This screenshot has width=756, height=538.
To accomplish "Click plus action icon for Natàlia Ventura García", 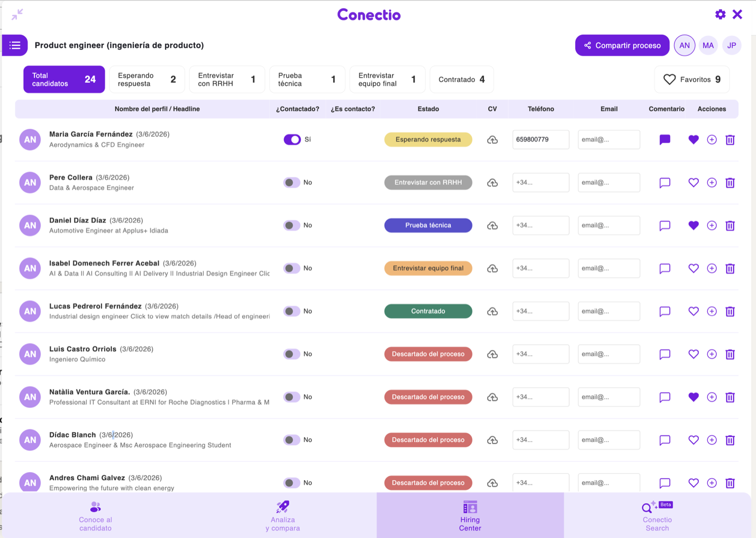I will (x=712, y=397).
